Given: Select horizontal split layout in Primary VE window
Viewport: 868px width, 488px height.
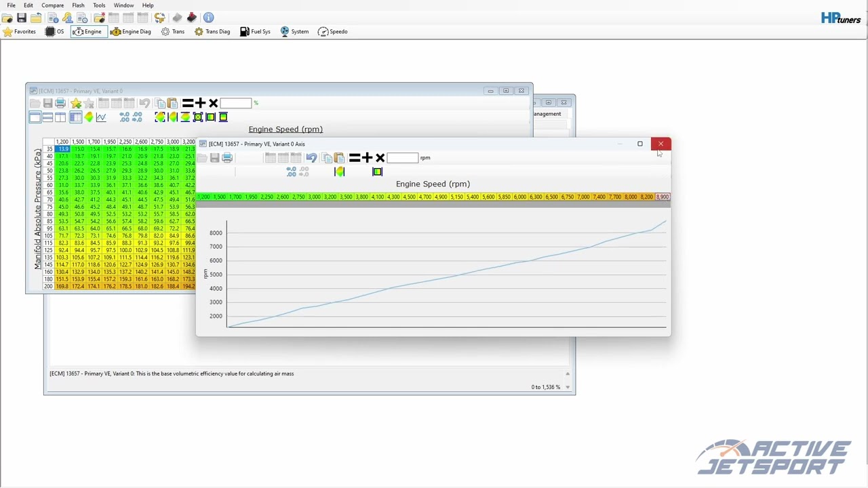Looking at the screenshot, I should [x=47, y=117].
